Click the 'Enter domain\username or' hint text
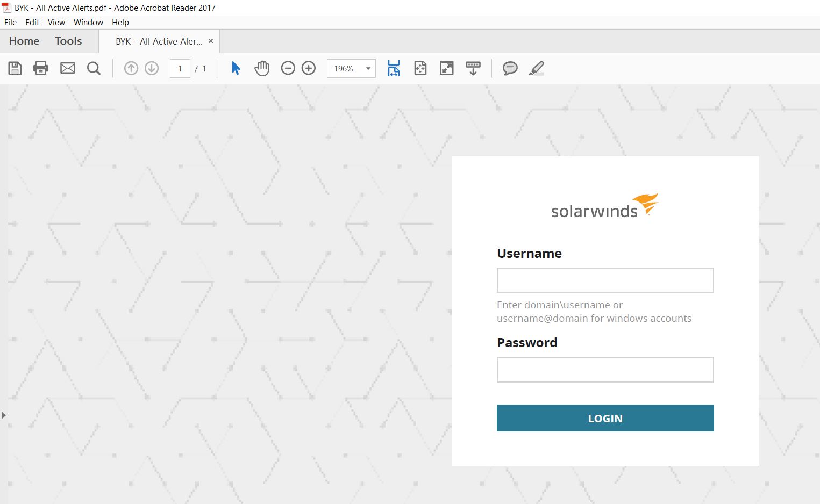 pos(560,305)
